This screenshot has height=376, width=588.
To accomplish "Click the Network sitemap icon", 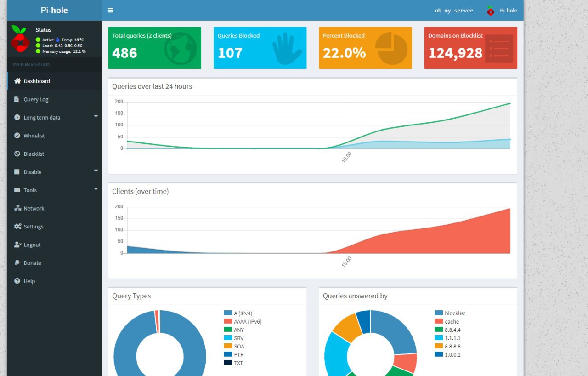I will click(18, 208).
